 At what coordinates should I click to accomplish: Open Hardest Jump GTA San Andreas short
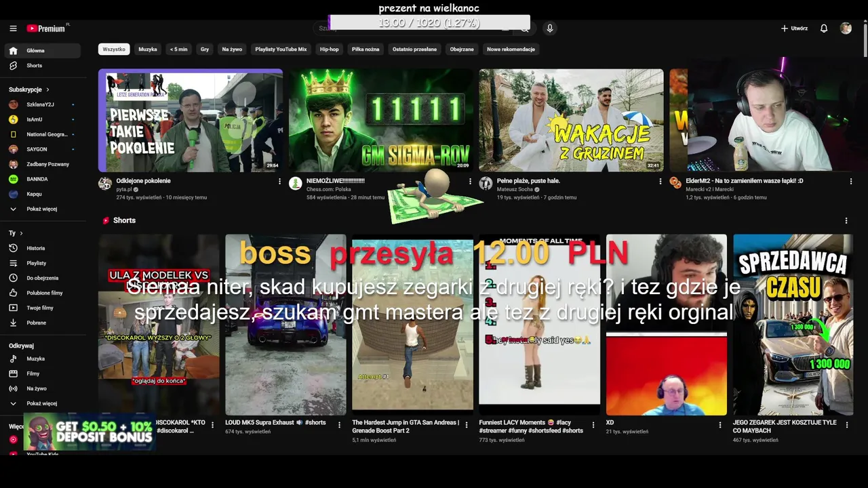(x=412, y=325)
